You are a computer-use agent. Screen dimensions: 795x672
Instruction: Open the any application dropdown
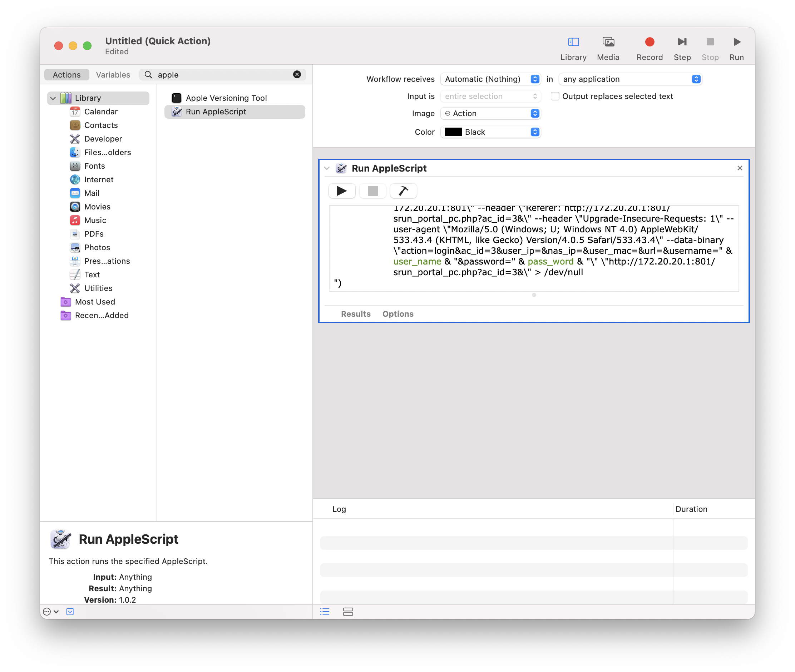click(x=630, y=79)
